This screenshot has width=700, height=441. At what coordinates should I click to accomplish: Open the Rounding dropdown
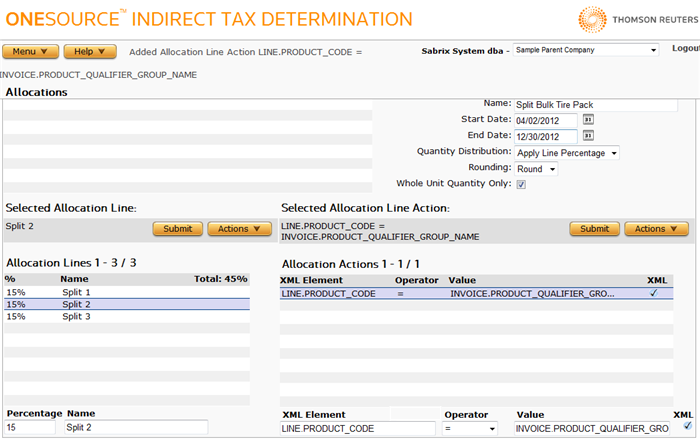(x=536, y=169)
